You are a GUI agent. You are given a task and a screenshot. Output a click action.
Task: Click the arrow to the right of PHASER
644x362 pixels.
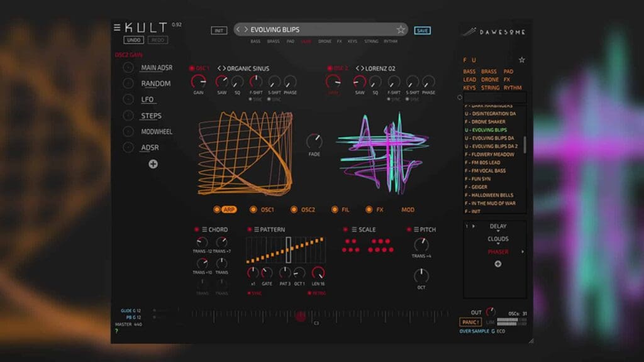(523, 251)
